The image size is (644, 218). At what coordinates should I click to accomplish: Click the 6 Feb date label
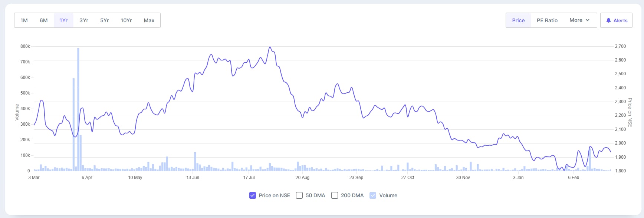coord(573,178)
